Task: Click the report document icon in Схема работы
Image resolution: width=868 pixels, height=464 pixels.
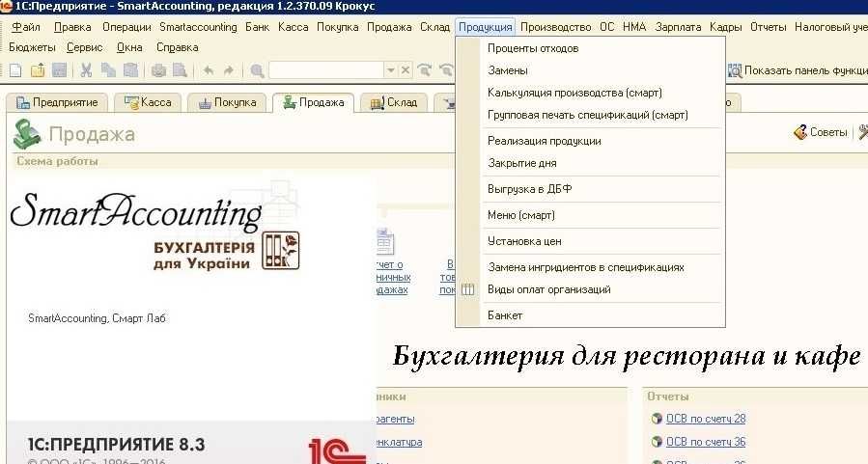Action: click(x=384, y=242)
